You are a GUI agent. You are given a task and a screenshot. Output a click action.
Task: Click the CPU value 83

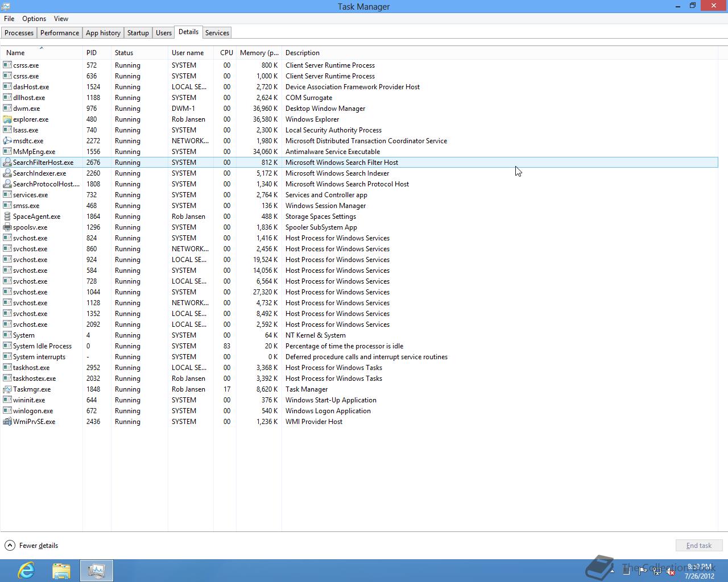tap(227, 346)
